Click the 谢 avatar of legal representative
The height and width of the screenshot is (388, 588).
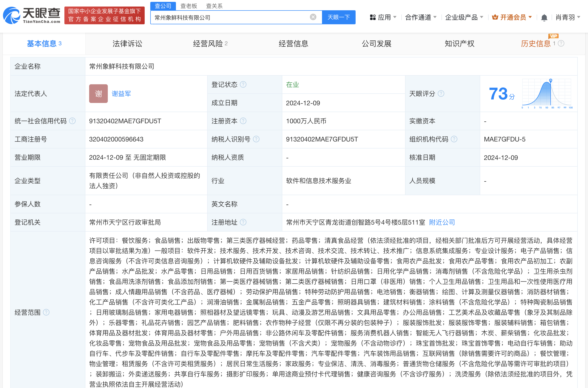click(x=98, y=94)
